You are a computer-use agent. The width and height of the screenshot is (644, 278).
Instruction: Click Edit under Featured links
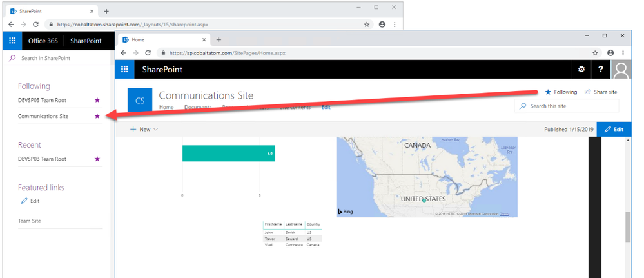[x=30, y=201]
